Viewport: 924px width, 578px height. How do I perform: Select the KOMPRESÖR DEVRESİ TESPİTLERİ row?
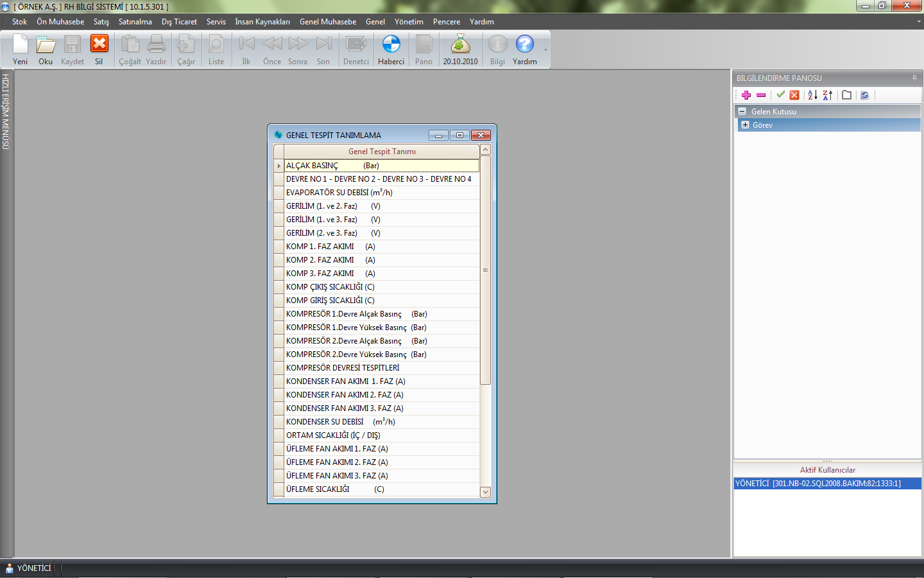coord(343,368)
